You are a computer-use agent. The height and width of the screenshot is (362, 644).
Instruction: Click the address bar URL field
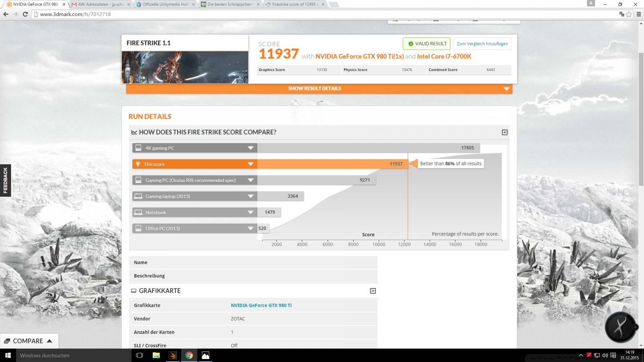click(322, 14)
